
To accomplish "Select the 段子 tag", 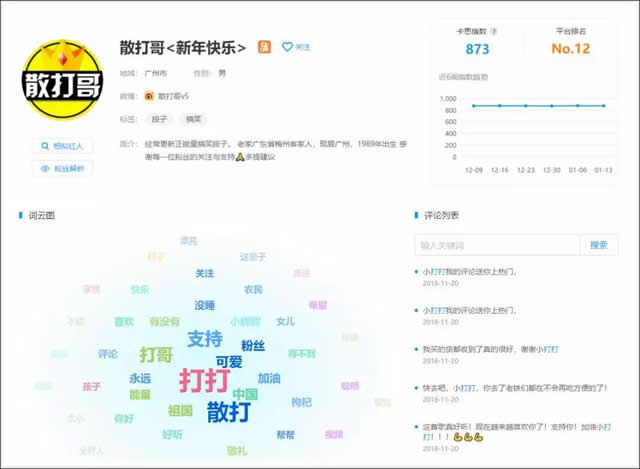I will [x=160, y=119].
